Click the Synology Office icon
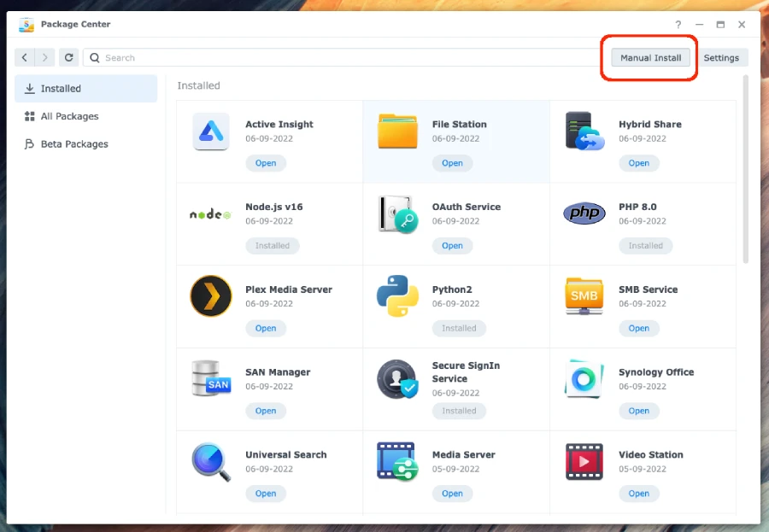The height and width of the screenshot is (532, 769). (584, 378)
